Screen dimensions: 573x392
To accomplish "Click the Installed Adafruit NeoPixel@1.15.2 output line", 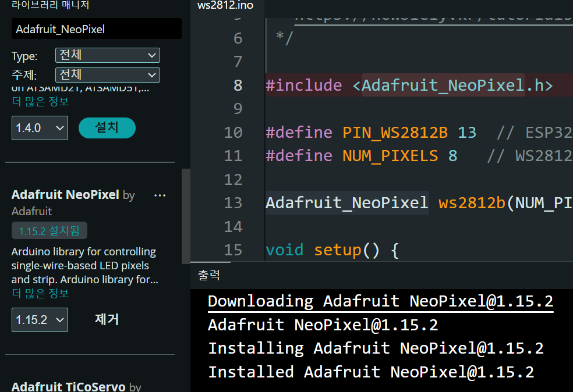I will (x=371, y=372).
